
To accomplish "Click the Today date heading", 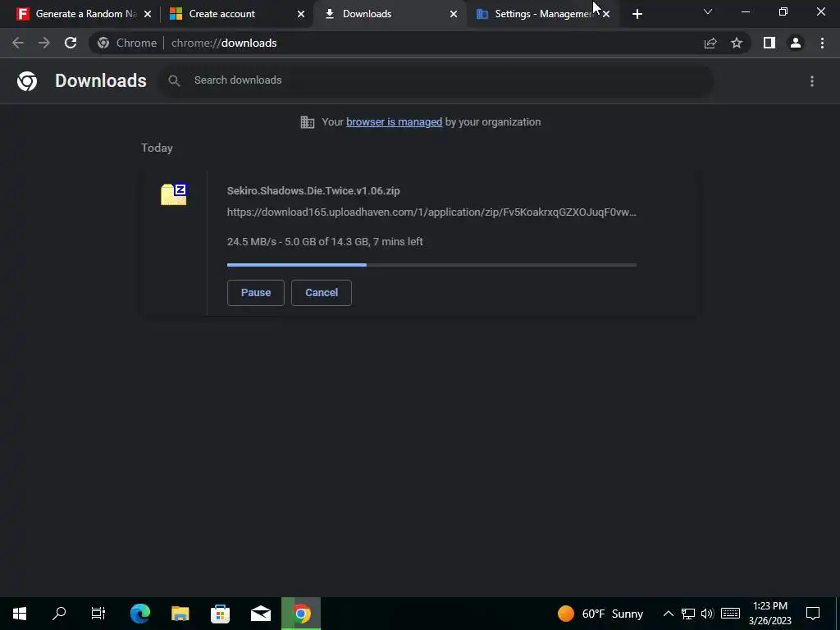I will click(157, 148).
